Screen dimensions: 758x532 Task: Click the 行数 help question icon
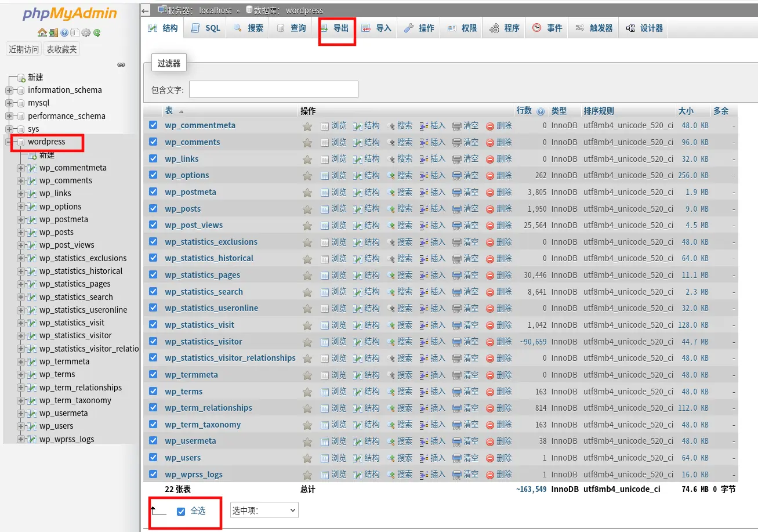(x=541, y=111)
